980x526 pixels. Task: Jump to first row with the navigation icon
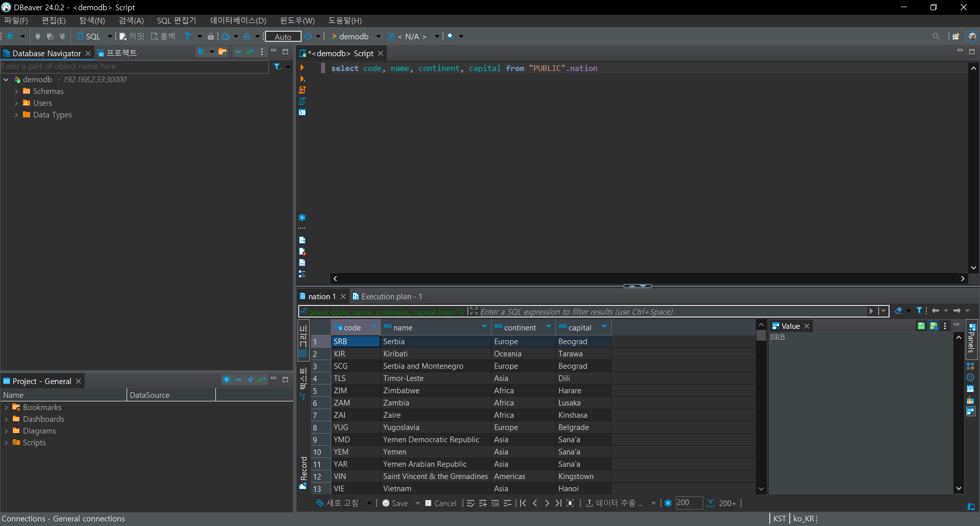[523, 503]
